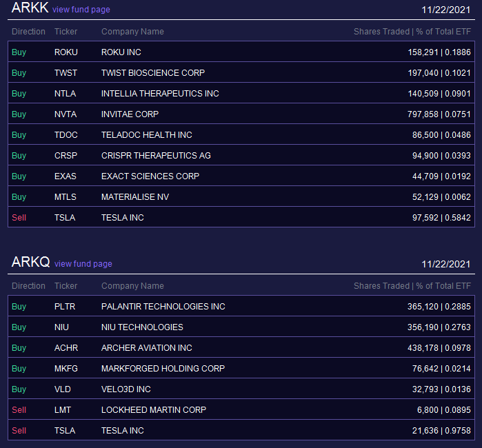Click value 21,636 | 0.9758
Screen dimensions: 482x448
pyautogui.click(x=441, y=431)
